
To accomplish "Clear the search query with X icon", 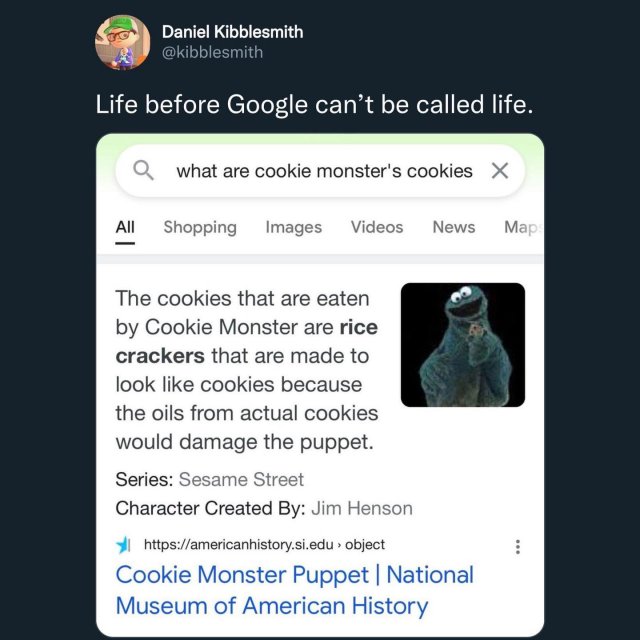I will coord(500,171).
